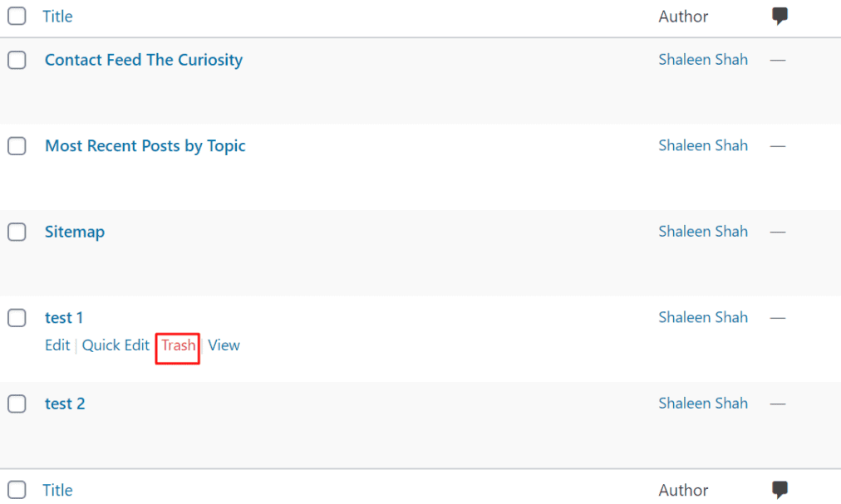This screenshot has height=504, width=841.
Task: Click the comments bubble icon in footer
Action: [x=780, y=490]
